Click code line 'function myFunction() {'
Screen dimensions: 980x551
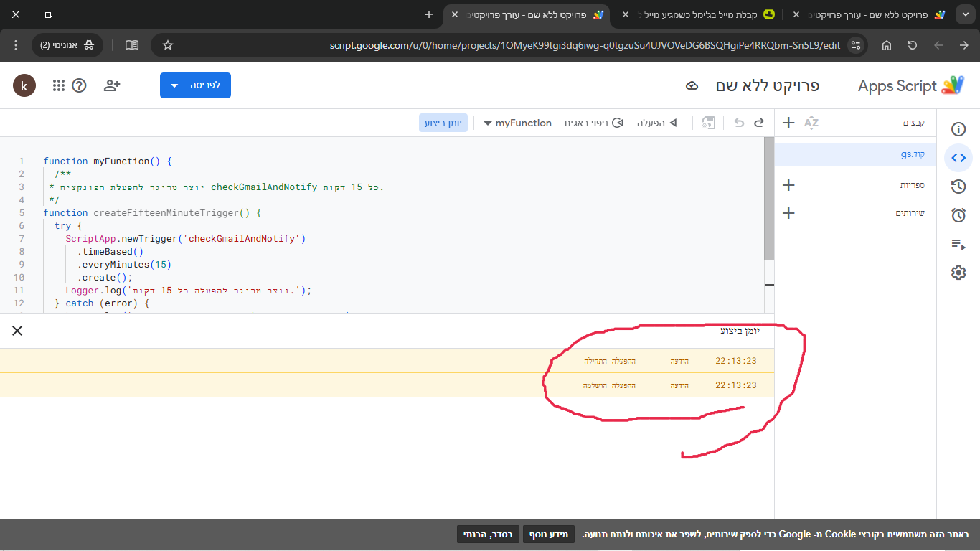108,161
